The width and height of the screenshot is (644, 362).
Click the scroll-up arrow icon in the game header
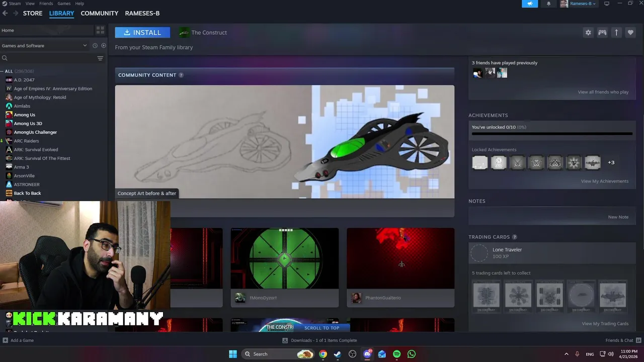[616, 33]
